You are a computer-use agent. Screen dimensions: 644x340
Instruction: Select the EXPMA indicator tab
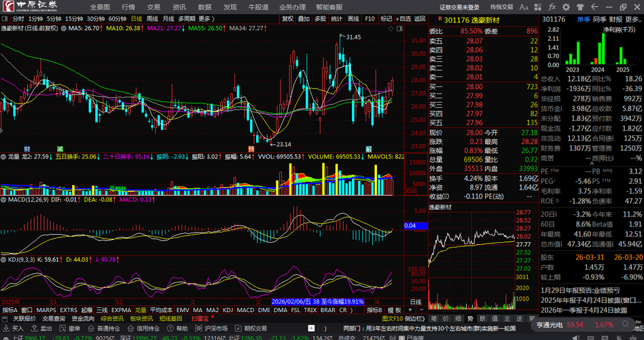click(x=121, y=310)
